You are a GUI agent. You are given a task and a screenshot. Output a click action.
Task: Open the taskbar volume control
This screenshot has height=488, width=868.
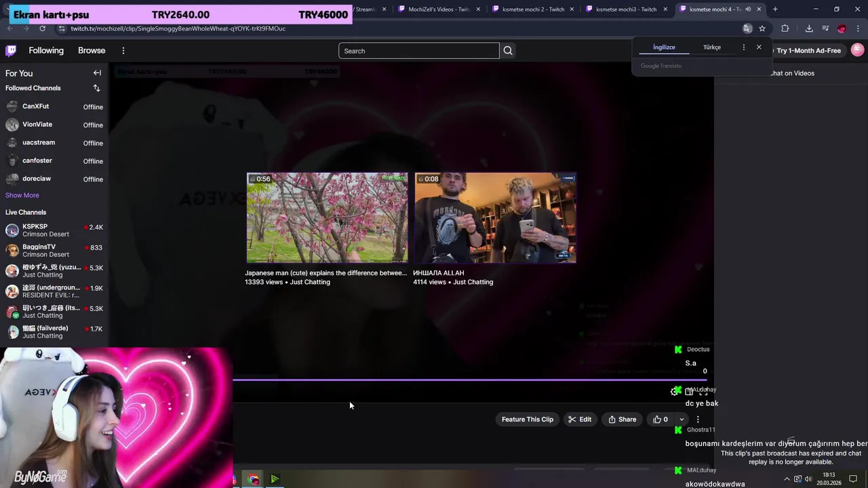tap(808, 479)
